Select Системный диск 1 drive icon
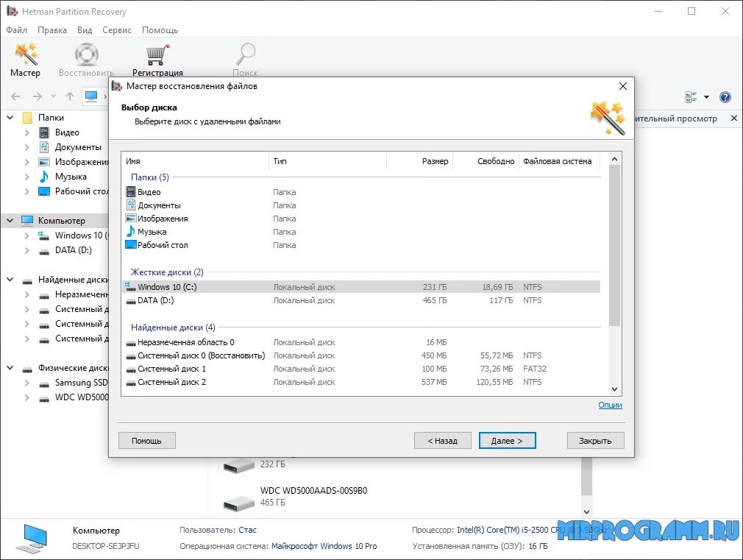Image resolution: width=743 pixels, height=560 pixels. coord(131,369)
